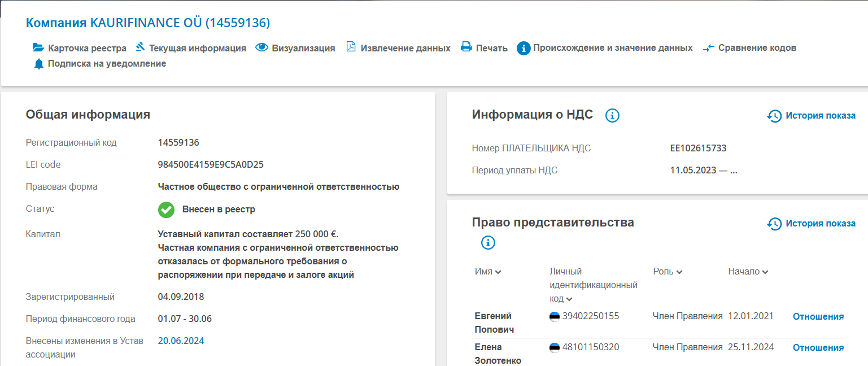The width and height of the screenshot is (868, 366).
Task: Click the arrows icon for Сравнение кодов
Action: pos(708,48)
